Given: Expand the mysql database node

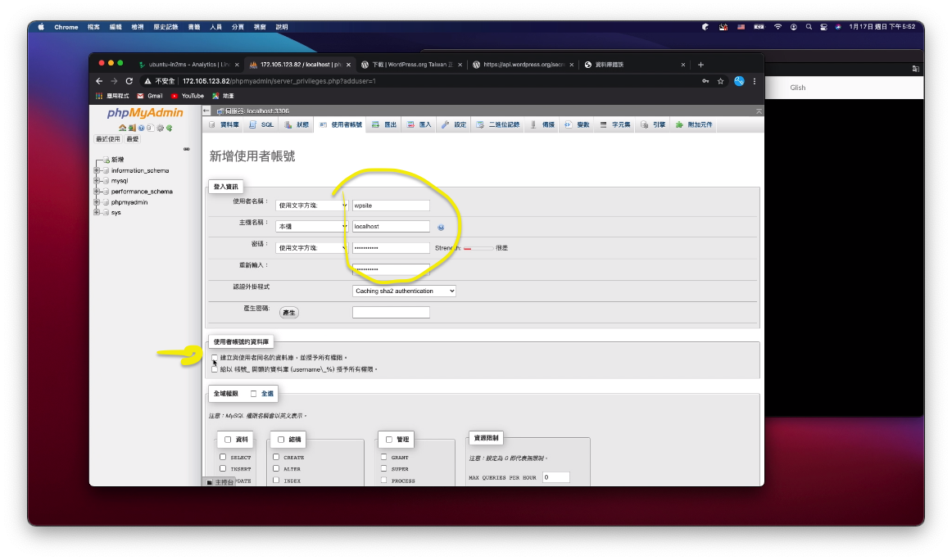Looking at the screenshot, I should point(97,181).
